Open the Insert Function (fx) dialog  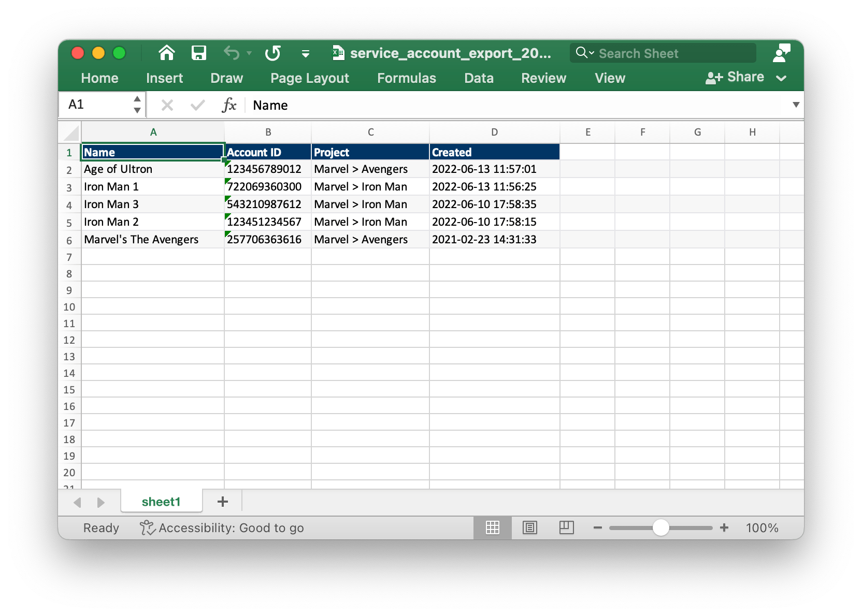pyautogui.click(x=229, y=105)
